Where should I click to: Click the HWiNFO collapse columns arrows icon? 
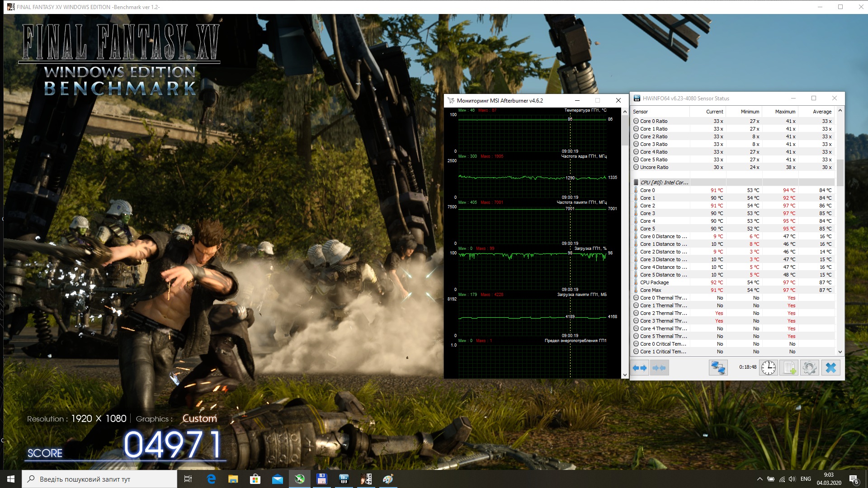click(660, 368)
